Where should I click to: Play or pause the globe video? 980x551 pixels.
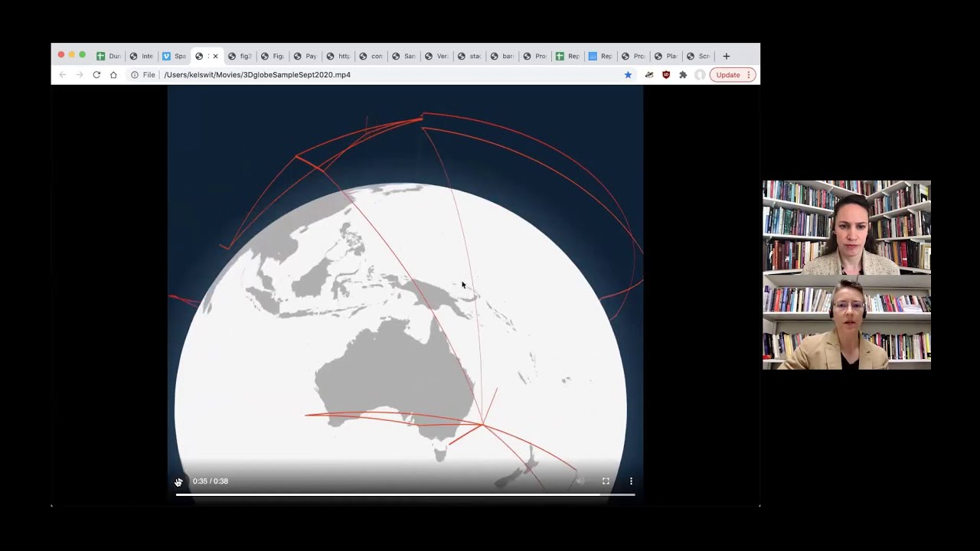(178, 481)
